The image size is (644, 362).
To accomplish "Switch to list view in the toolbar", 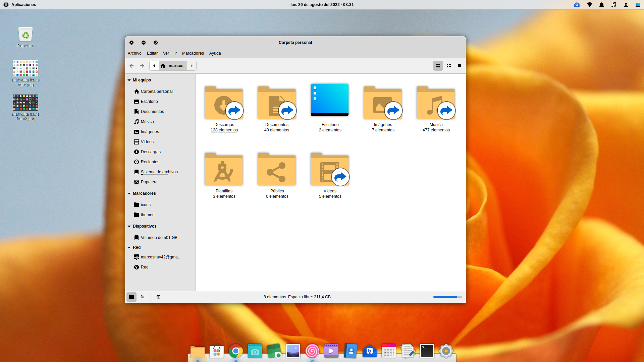I will click(448, 65).
